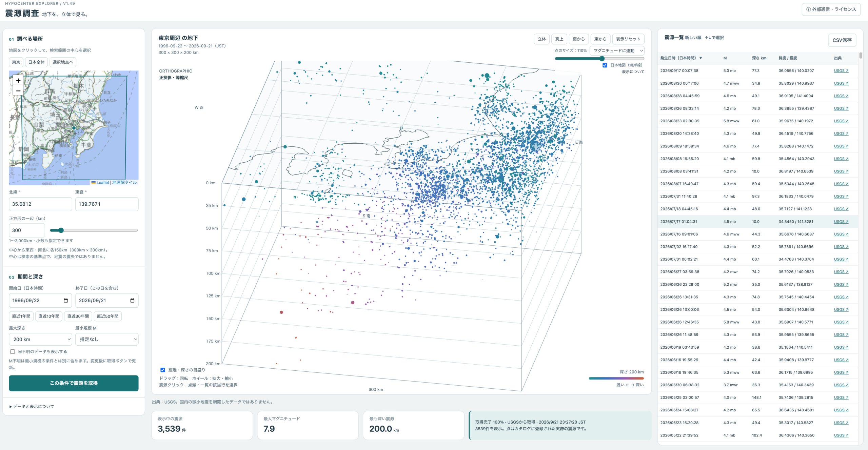Viewport: 868px width, 450px height.
Task: Click the 北緯 latitude input field
Action: (40, 204)
